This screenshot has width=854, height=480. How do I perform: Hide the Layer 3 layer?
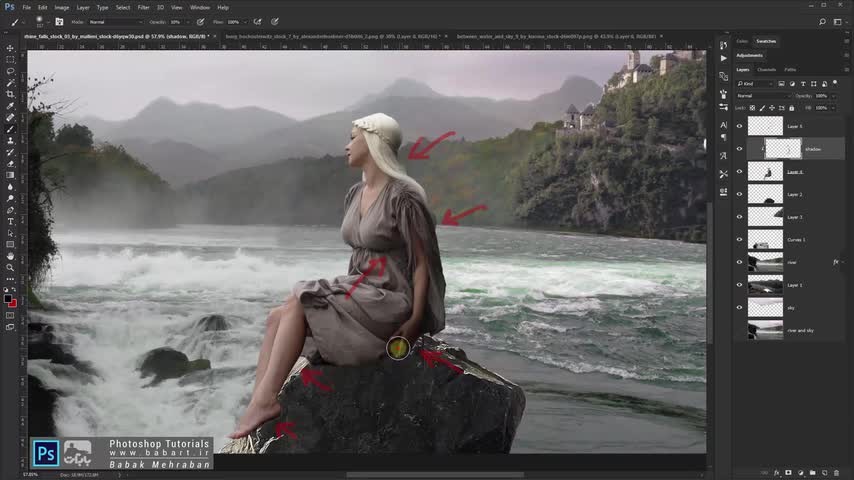click(740, 217)
